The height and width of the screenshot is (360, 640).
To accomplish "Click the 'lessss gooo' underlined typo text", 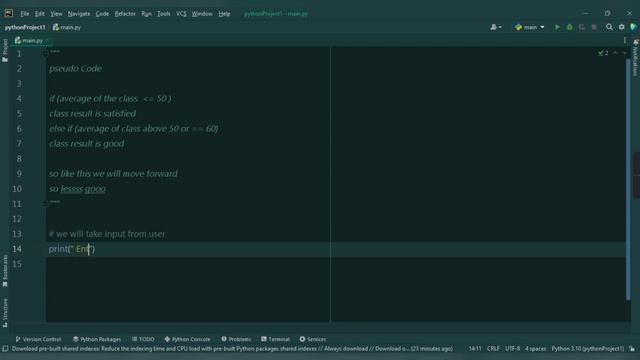I will tap(83, 189).
